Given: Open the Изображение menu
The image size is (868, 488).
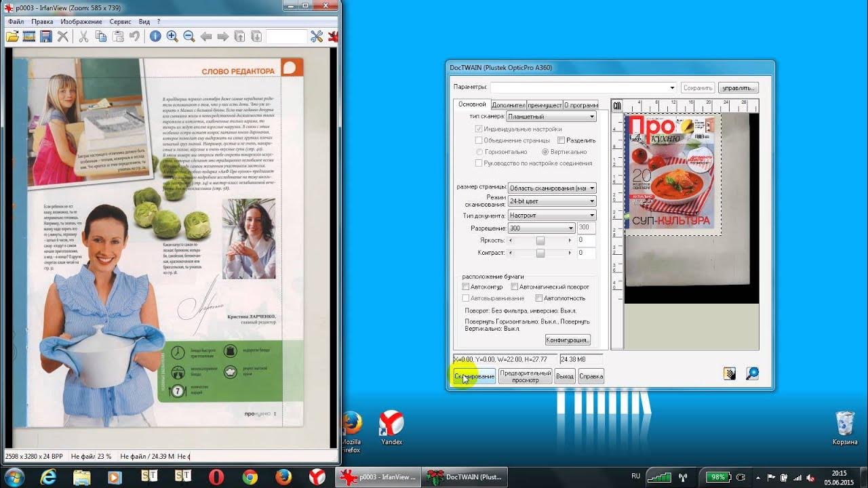Looking at the screenshot, I should (81, 22).
